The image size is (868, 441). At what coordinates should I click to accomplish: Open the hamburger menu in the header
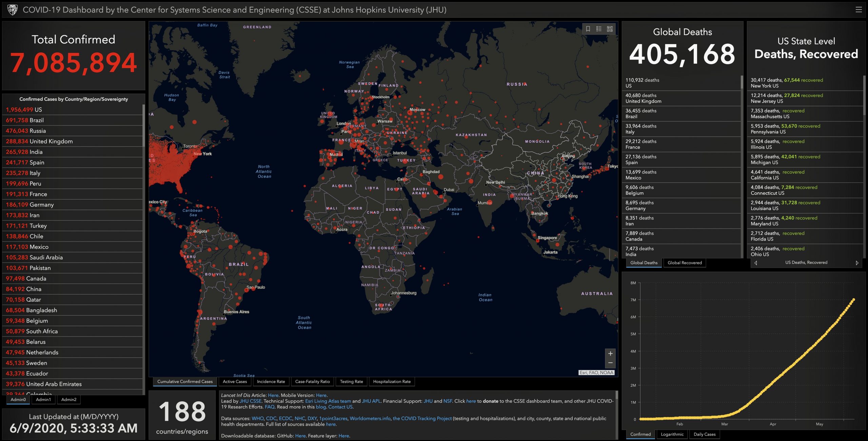click(859, 10)
